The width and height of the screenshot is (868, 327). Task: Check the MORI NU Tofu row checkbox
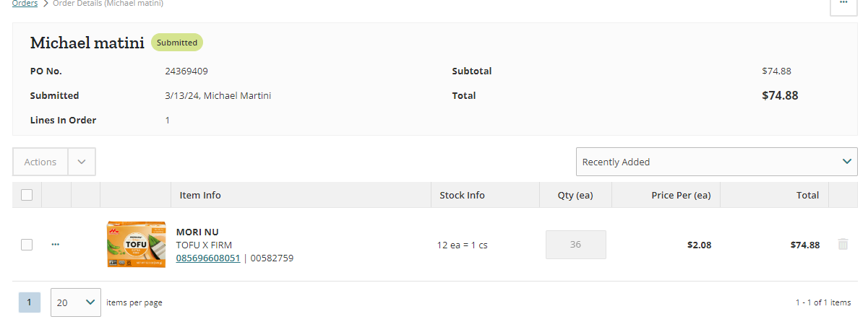27,245
